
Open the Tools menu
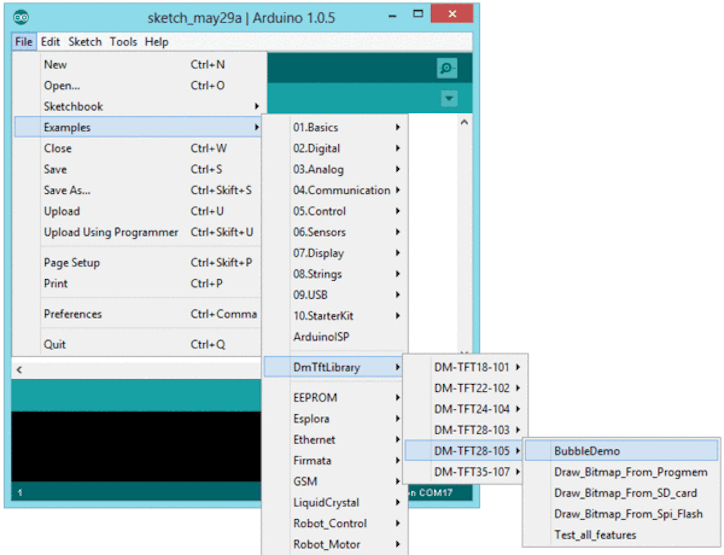point(123,42)
